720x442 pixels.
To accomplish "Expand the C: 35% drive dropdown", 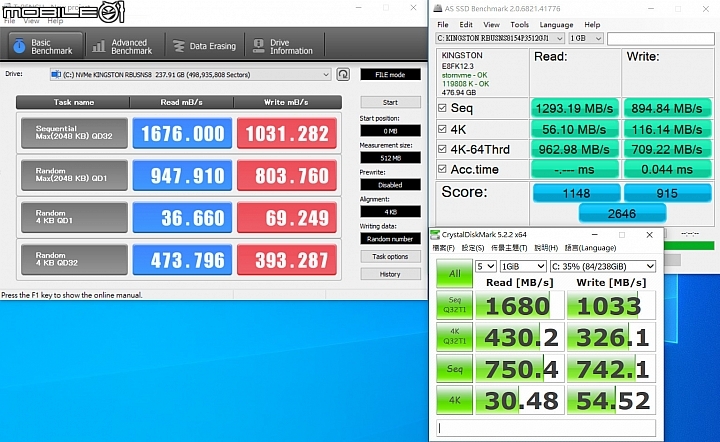I will tap(602, 266).
